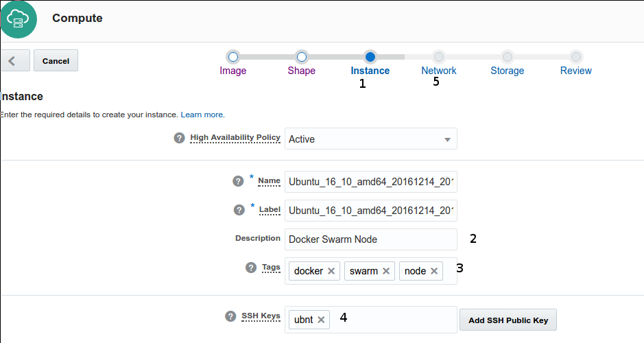Viewport: 644px width, 343px height.
Task: Open help icon beside Name field
Action: pos(238,181)
